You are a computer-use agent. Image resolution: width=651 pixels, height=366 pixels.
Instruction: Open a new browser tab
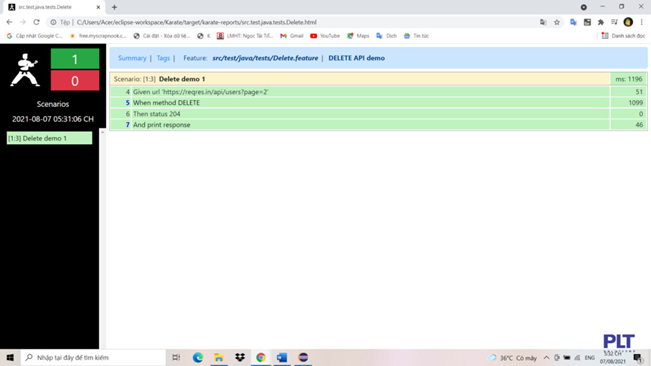pyautogui.click(x=114, y=7)
